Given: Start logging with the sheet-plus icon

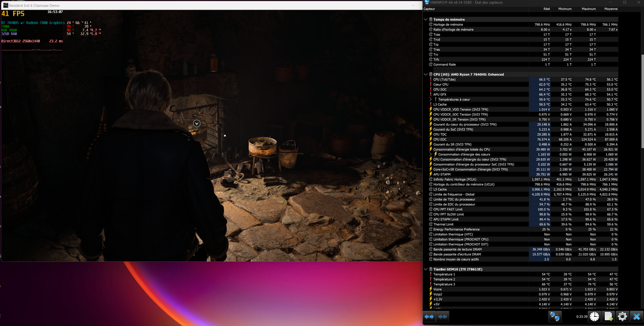Looking at the screenshot, I should point(608,316).
